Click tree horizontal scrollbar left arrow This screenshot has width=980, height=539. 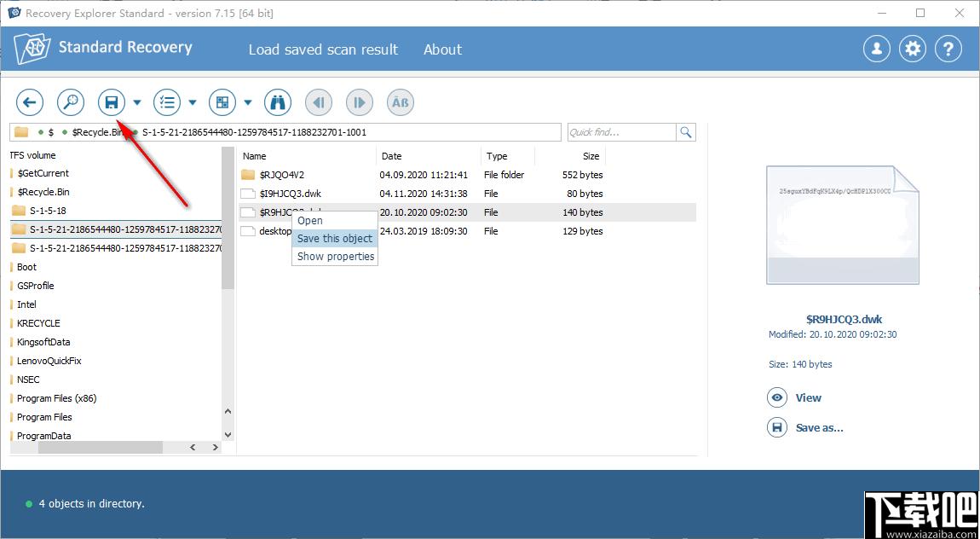point(193,448)
